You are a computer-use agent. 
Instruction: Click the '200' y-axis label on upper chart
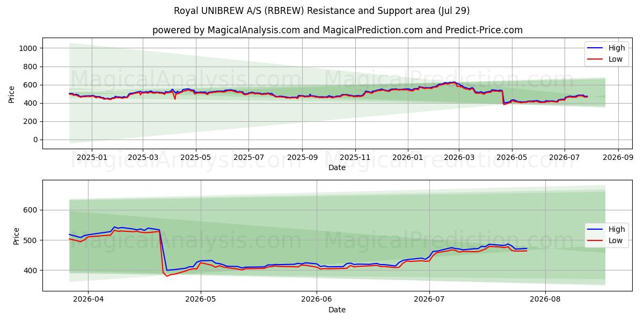point(30,121)
